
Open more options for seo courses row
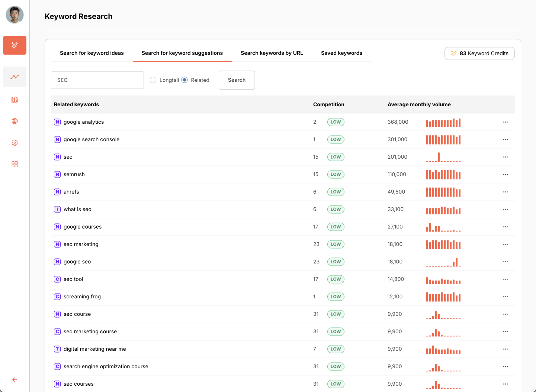tap(505, 384)
